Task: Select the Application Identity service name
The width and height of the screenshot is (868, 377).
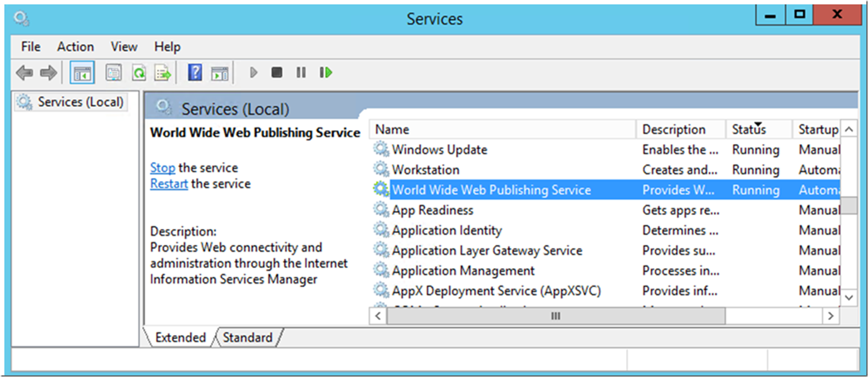Action: (447, 230)
